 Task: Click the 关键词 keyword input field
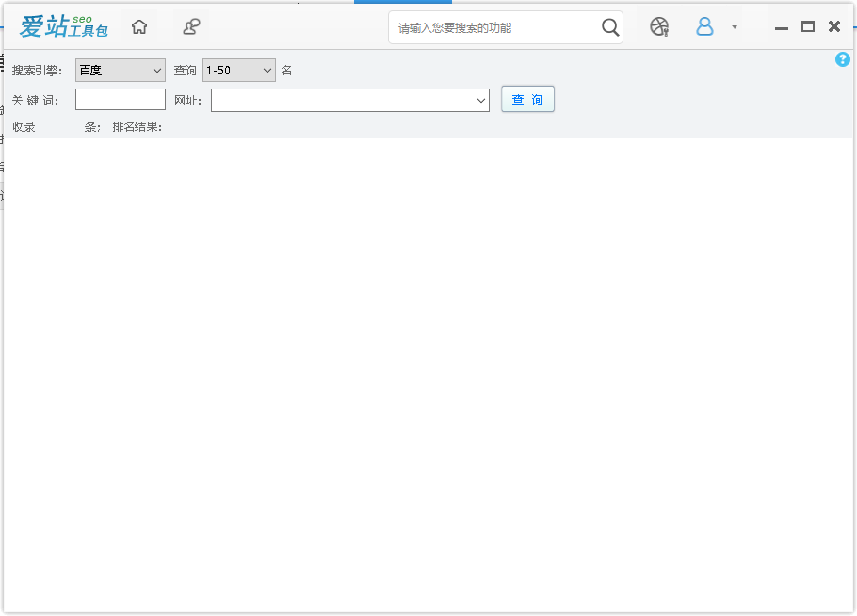120,99
